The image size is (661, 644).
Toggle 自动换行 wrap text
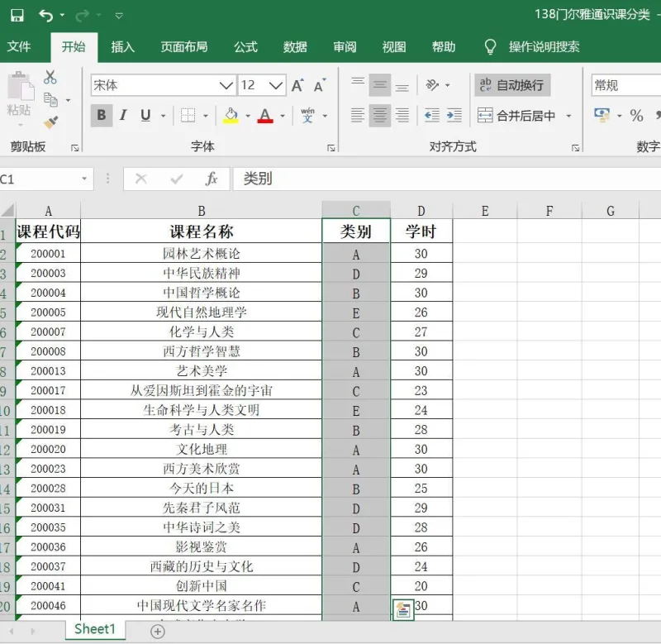(512, 85)
